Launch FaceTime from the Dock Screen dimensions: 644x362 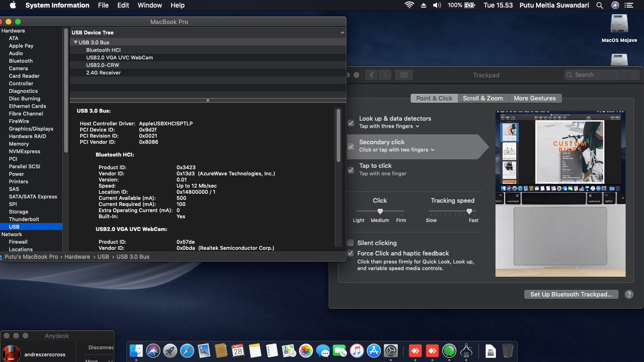tap(340, 351)
